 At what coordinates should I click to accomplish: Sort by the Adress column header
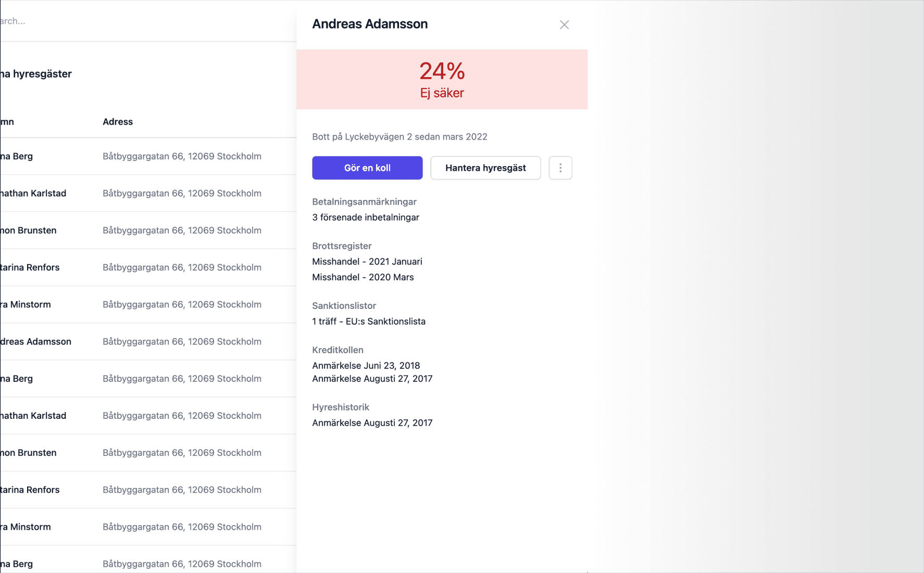118,121
